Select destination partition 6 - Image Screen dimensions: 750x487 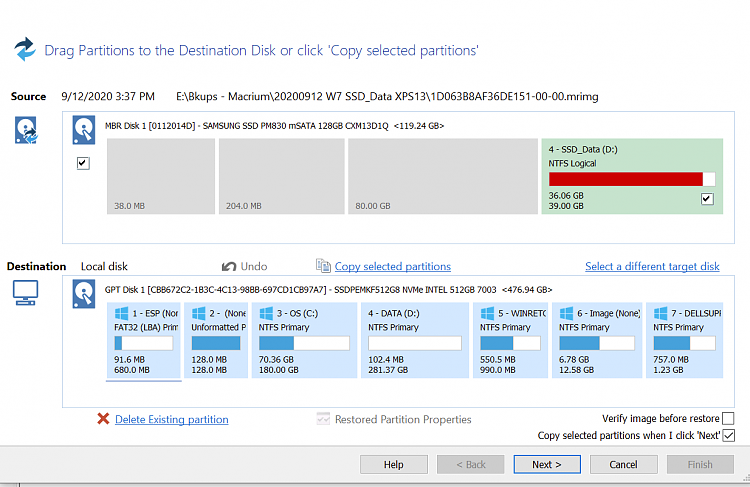coord(597,340)
